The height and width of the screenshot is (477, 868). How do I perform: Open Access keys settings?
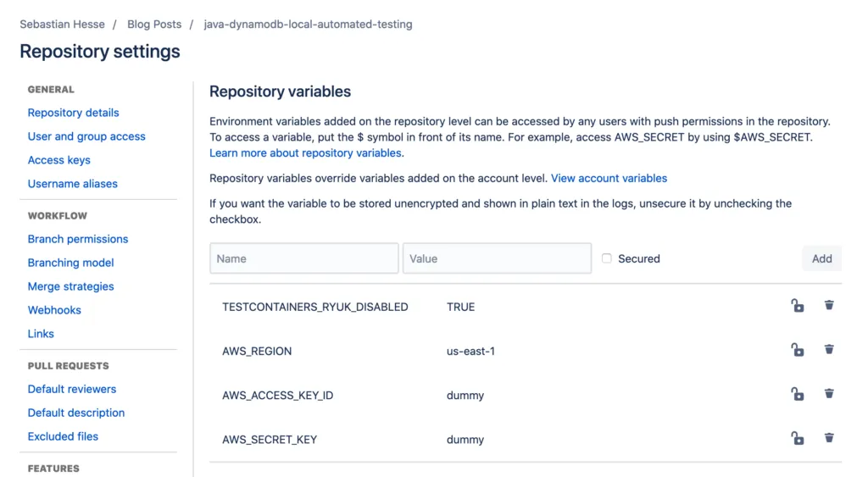(58, 160)
